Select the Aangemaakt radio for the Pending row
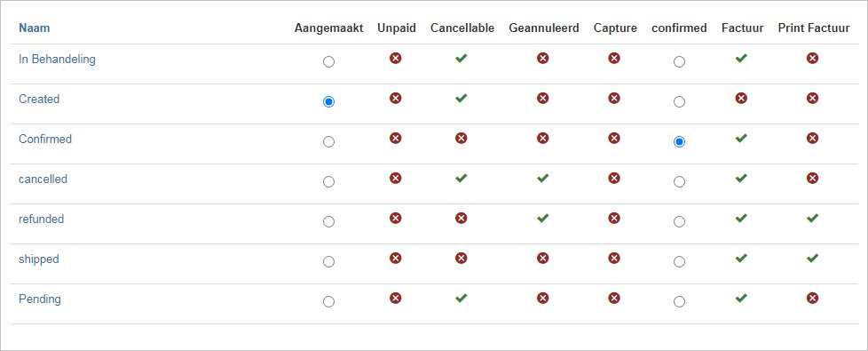Image resolution: width=868 pixels, height=351 pixels. tap(328, 301)
